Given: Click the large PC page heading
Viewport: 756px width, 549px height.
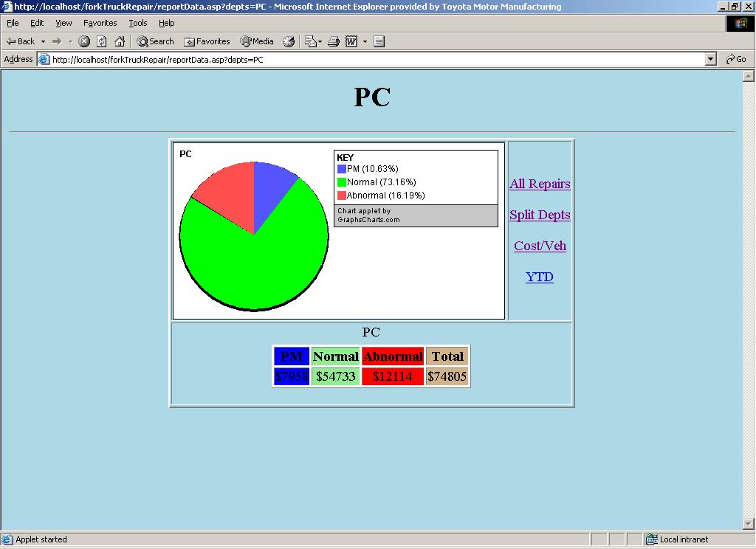Looking at the screenshot, I should click(x=372, y=97).
